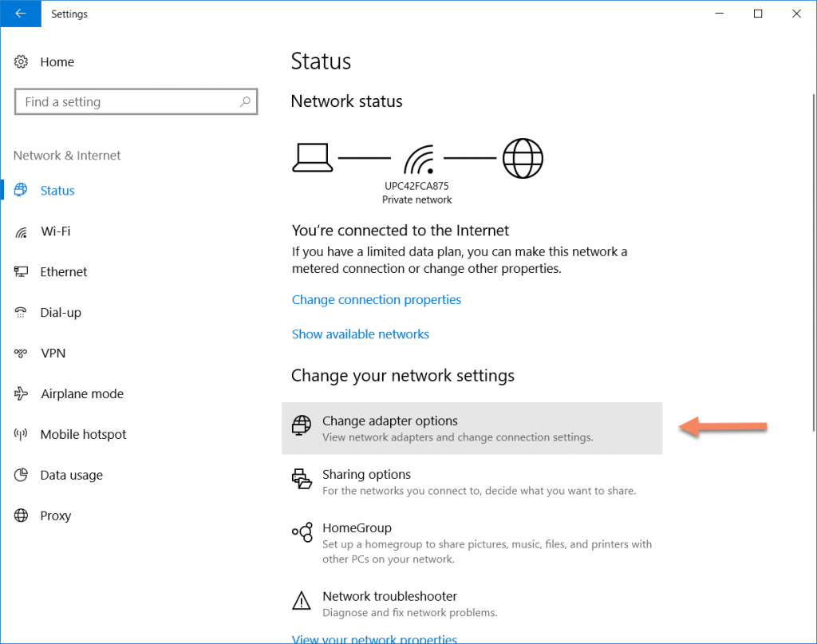Click Show available networks link
Viewport: 817px width, 644px height.
361,334
